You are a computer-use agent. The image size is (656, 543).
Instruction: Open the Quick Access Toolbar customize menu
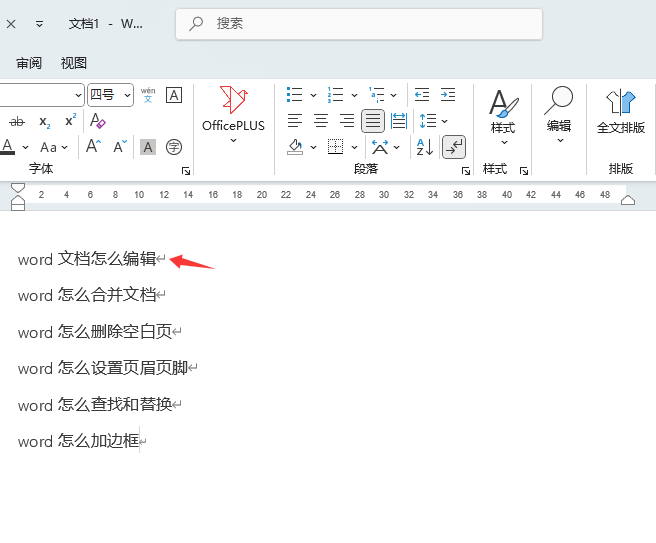point(39,24)
